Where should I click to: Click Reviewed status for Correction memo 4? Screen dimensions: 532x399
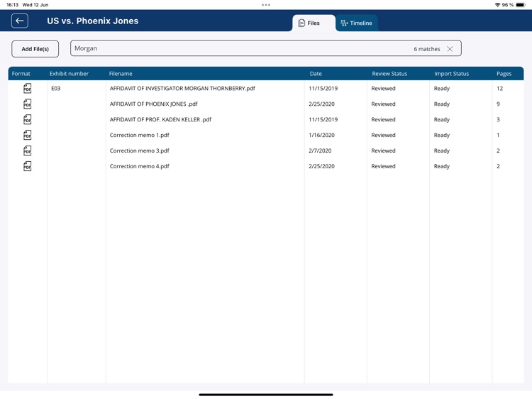pyautogui.click(x=383, y=166)
